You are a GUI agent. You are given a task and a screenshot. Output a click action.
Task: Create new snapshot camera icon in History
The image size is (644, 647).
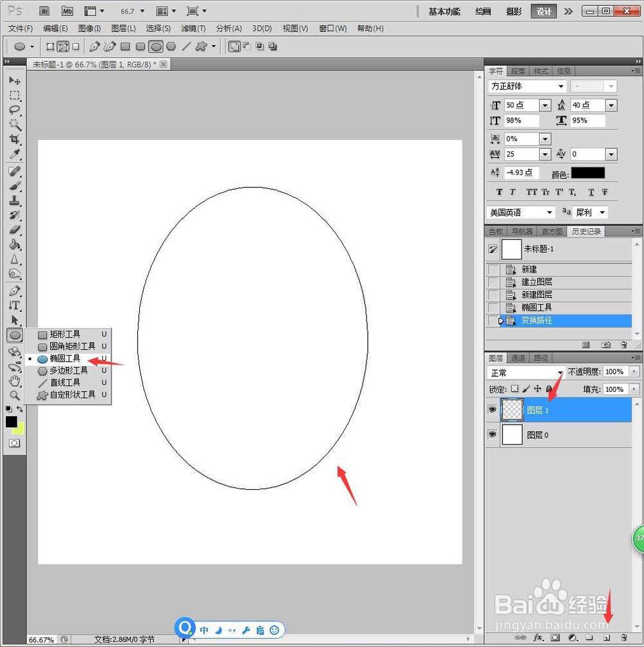(x=605, y=345)
